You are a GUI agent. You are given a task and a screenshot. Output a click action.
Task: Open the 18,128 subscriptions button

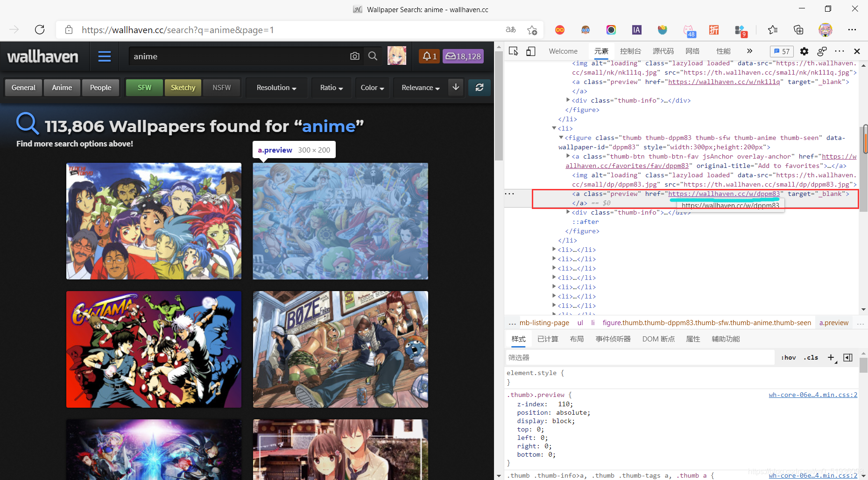tap(463, 56)
